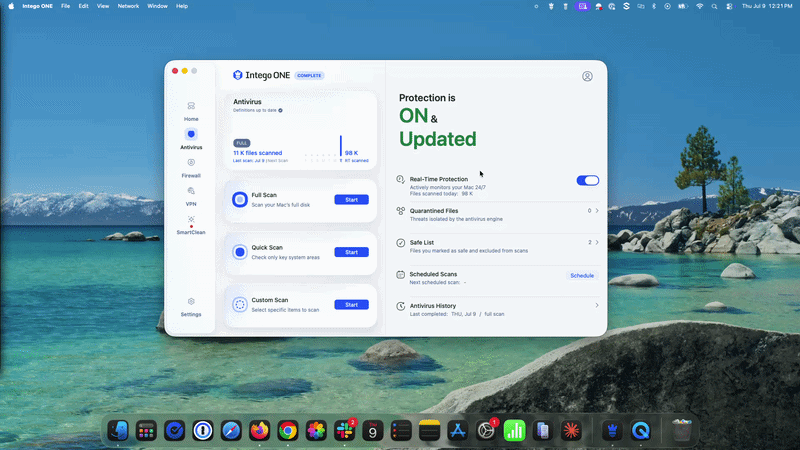Open 1Password in the Dock

203,431
